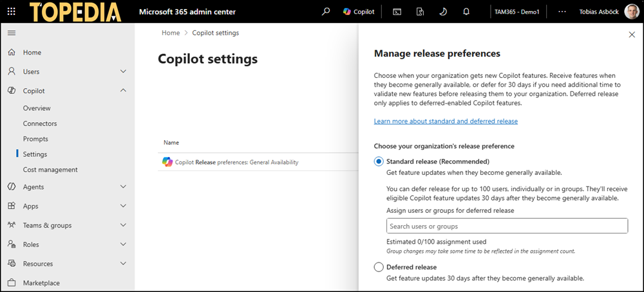Expand the Users chevron
Image resolution: width=644 pixels, height=292 pixels.
(x=123, y=71)
